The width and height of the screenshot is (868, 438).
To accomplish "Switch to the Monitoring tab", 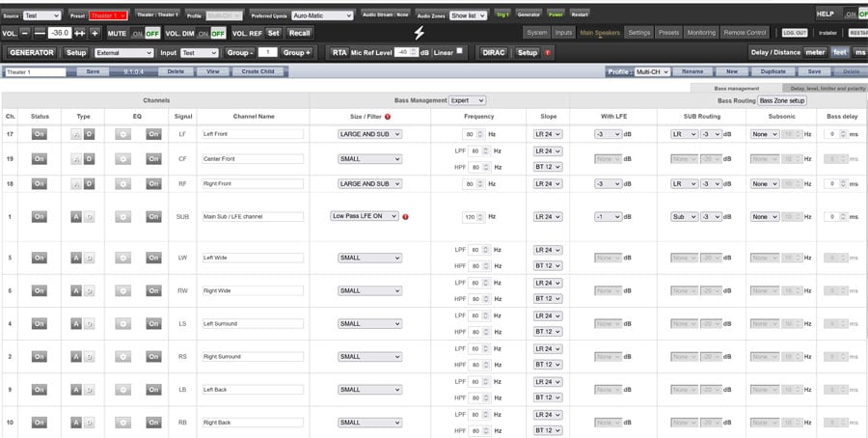I will tap(701, 33).
